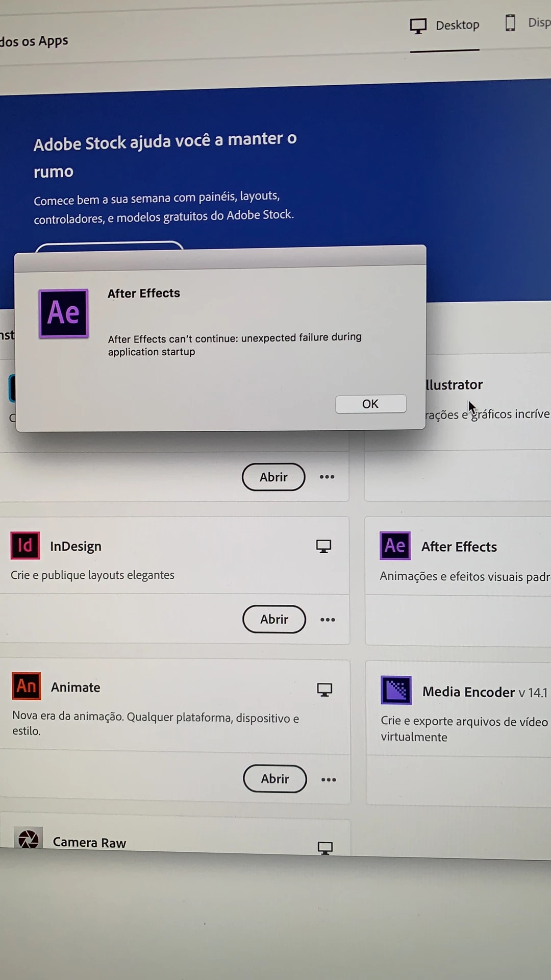This screenshot has width=551, height=980.
Task: Click the Desktop monitor icon in the tab bar
Action: 418,26
